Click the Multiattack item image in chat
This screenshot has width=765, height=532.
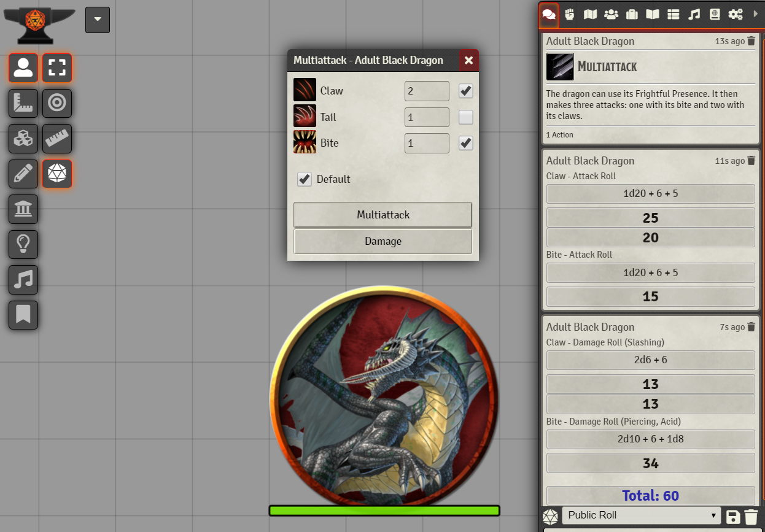(560, 66)
